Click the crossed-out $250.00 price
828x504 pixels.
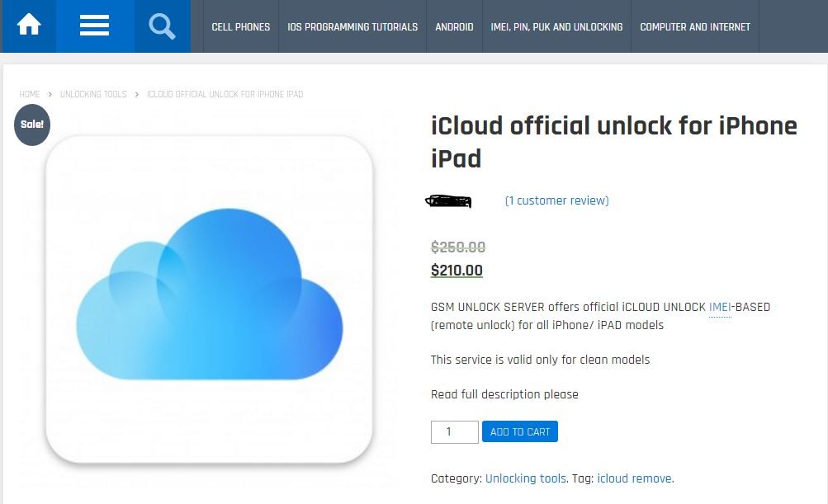point(458,247)
